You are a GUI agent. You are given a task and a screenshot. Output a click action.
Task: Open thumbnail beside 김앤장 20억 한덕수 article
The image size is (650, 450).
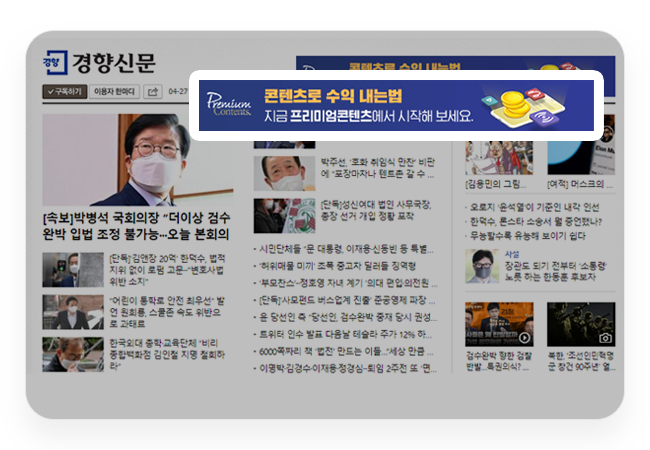click(73, 270)
